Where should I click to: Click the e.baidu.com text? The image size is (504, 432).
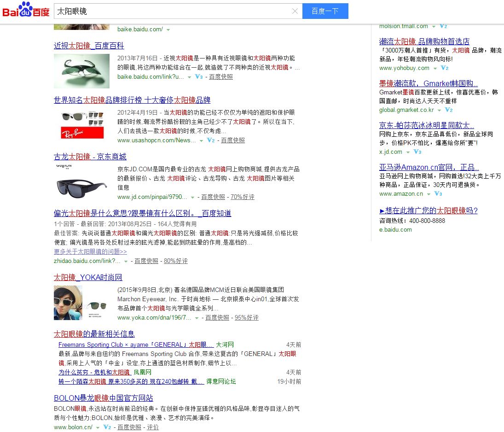click(395, 230)
